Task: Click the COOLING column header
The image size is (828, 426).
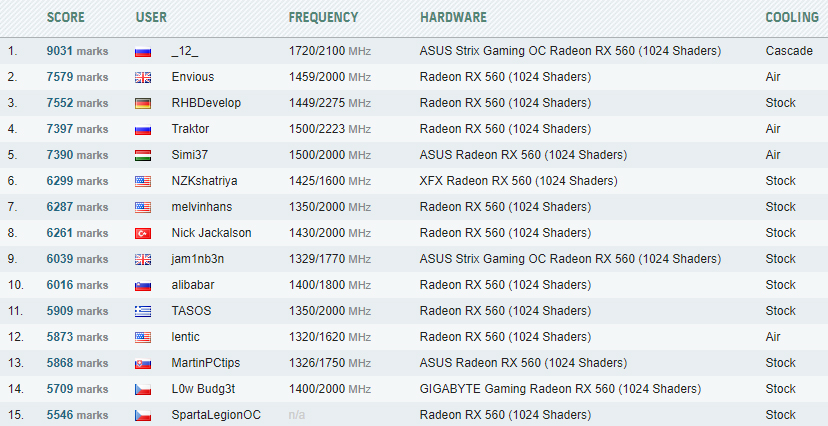Action: 792,17
